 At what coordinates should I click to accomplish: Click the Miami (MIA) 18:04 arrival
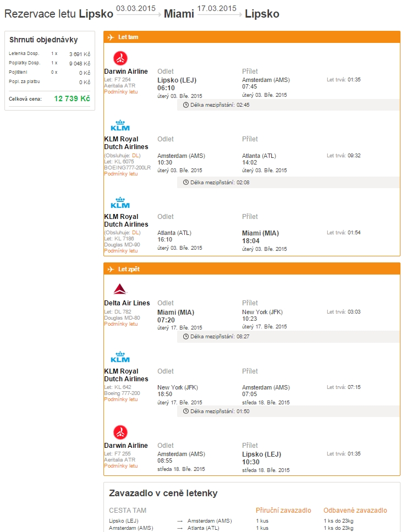261,237
